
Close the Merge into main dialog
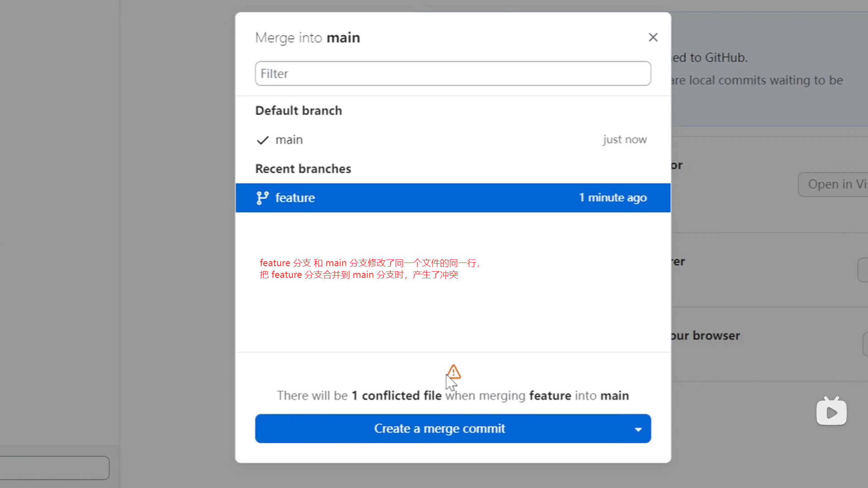(653, 38)
